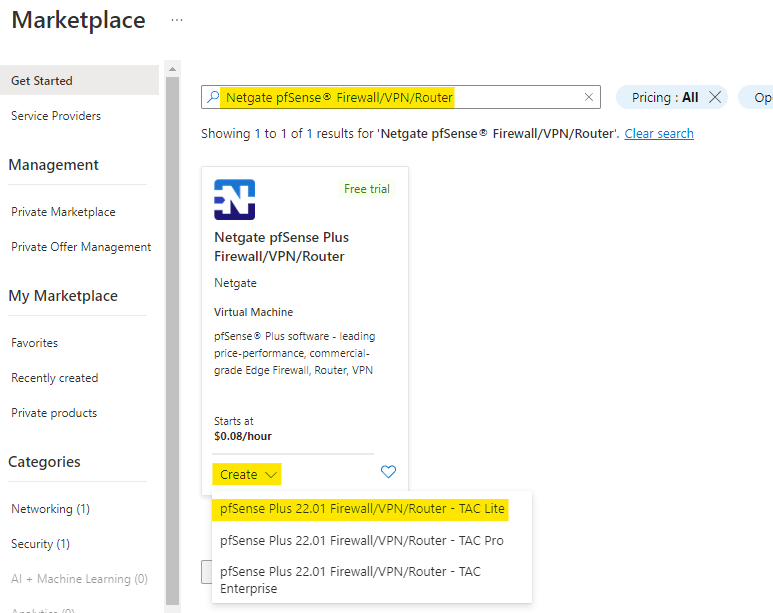Remove the Pricing filter using its X
This screenshot has width=773, height=613.
715,97
